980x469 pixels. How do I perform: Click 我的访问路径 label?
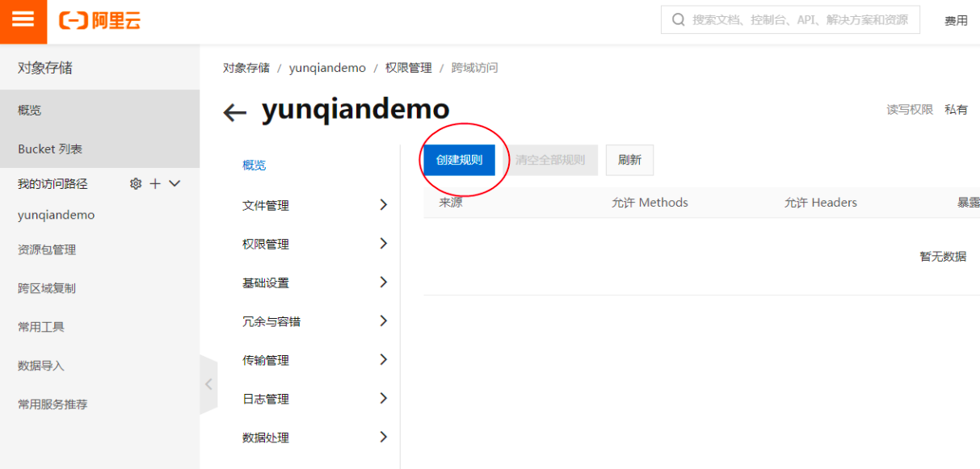53,184
